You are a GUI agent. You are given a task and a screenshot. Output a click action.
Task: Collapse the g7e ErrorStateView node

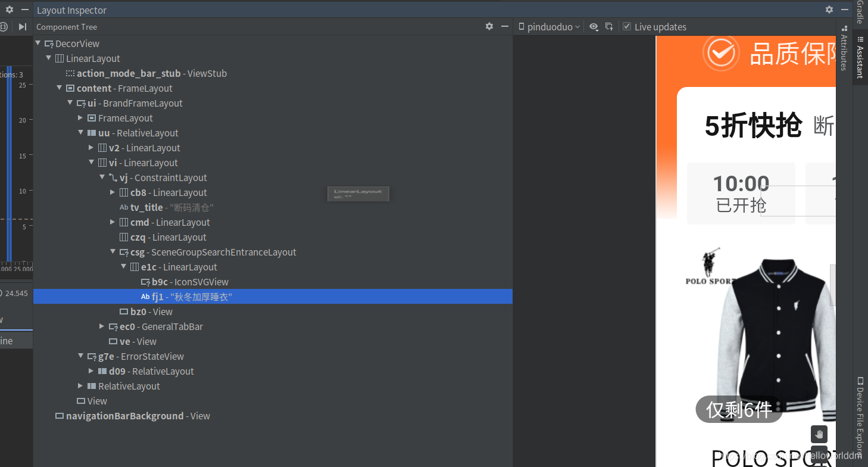[x=81, y=356]
